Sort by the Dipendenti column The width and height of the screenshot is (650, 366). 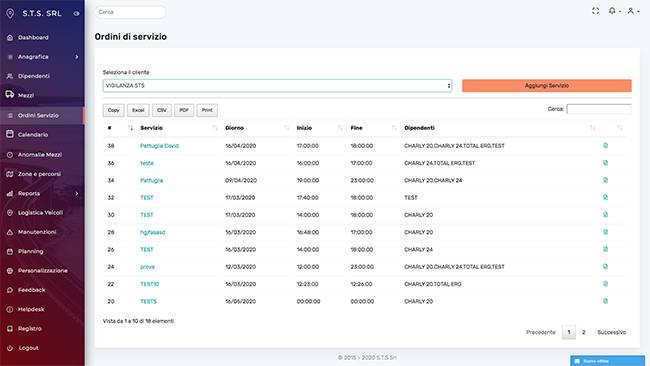tap(500, 128)
